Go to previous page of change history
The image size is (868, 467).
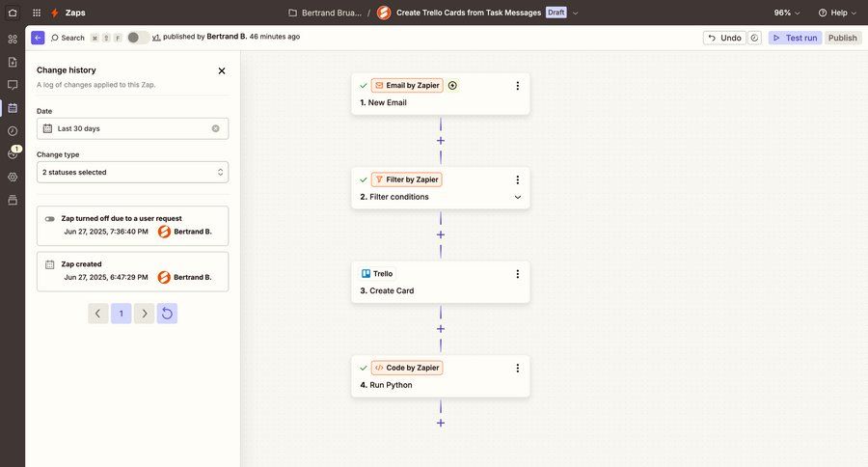98,314
